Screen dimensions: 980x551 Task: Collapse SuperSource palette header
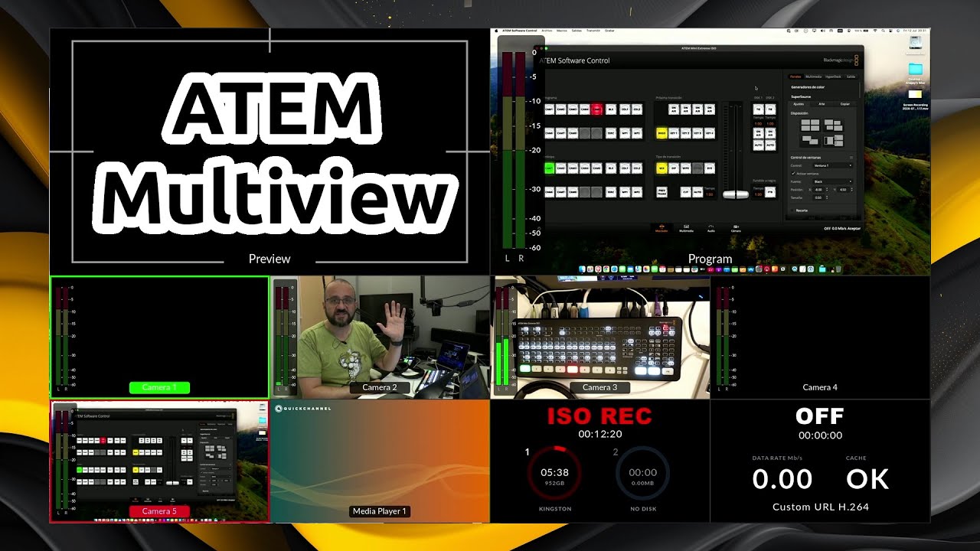801,96
